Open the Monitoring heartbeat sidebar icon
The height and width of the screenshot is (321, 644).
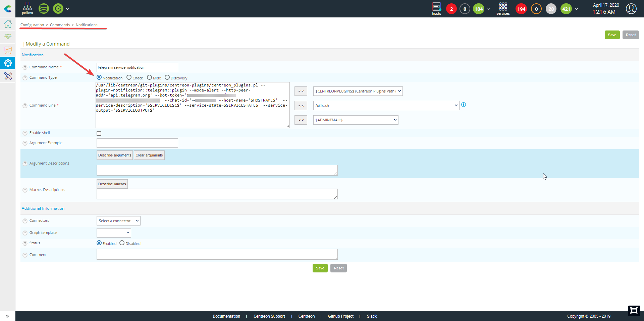(8, 37)
